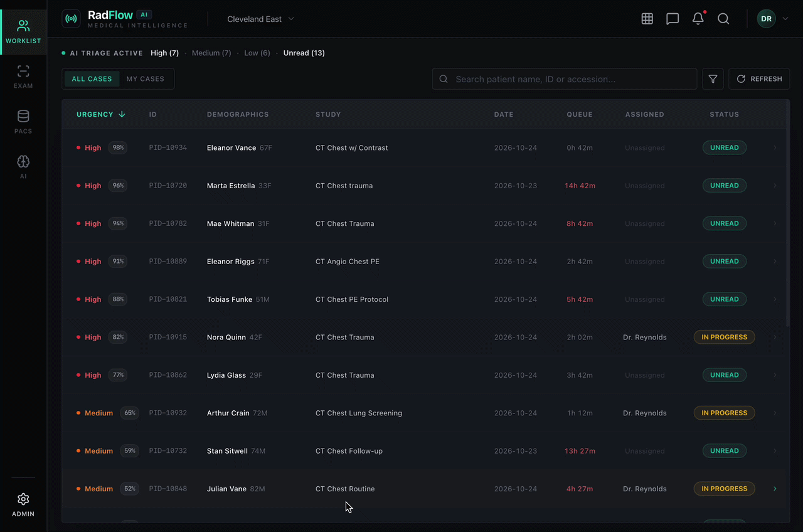Click Eleanor Vance's 98% confidence badge

[x=118, y=147]
